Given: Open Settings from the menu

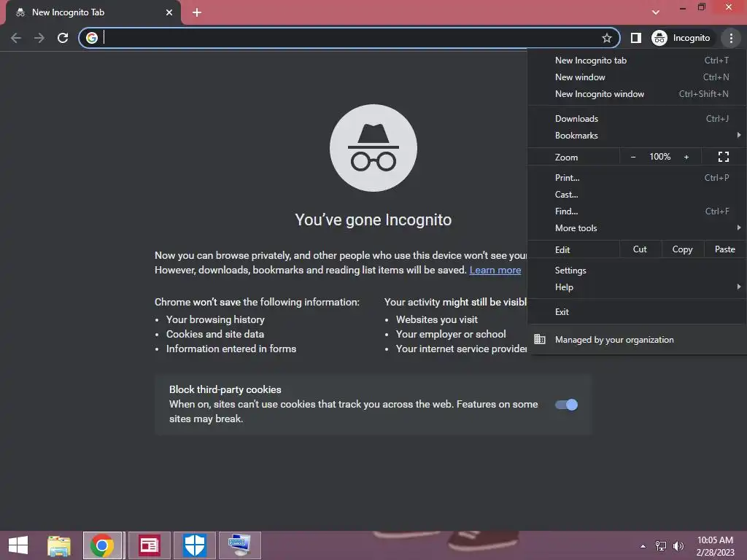Looking at the screenshot, I should point(637,270).
